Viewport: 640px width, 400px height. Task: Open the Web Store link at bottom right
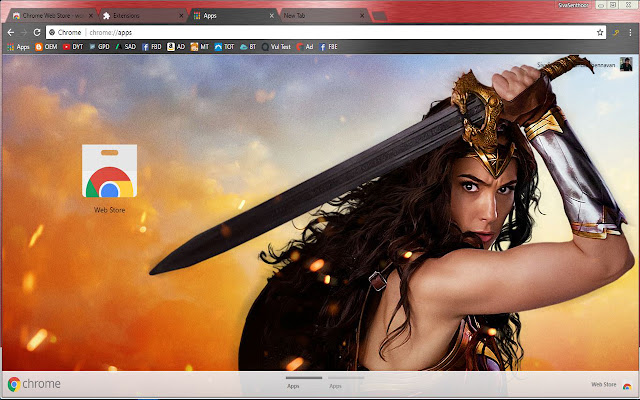tap(611, 384)
